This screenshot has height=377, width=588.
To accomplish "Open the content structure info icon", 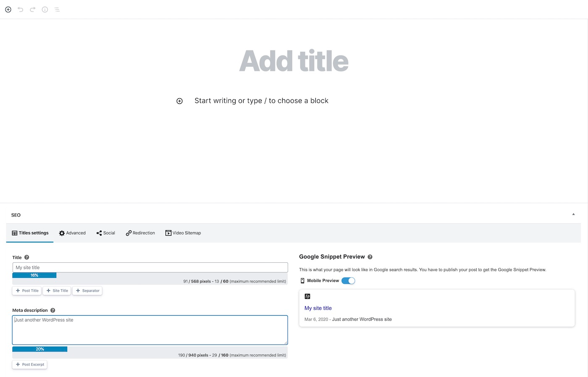I will click(x=45, y=9).
